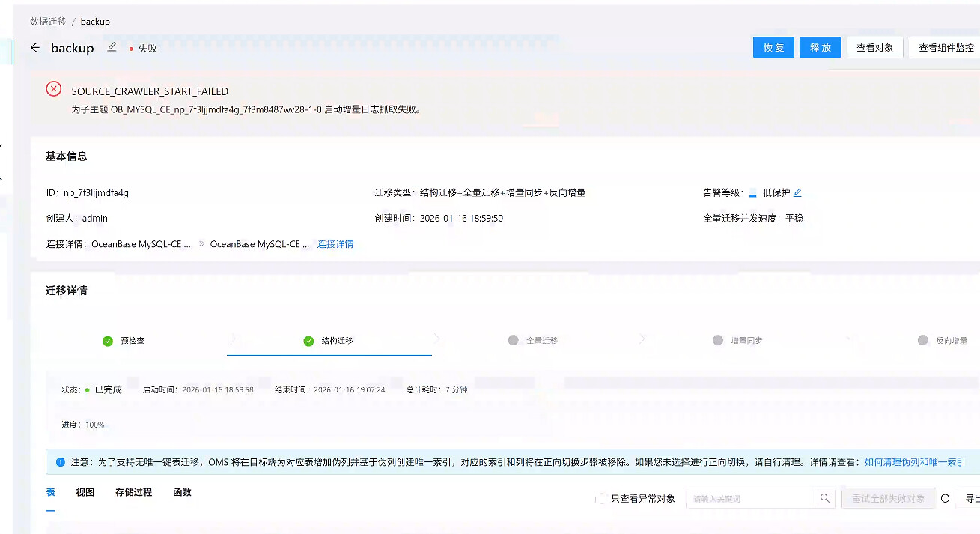This screenshot has height=534, width=980.
Task: Toggle the 只查看异常对象 checkbox
Action: [x=602, y=499]
